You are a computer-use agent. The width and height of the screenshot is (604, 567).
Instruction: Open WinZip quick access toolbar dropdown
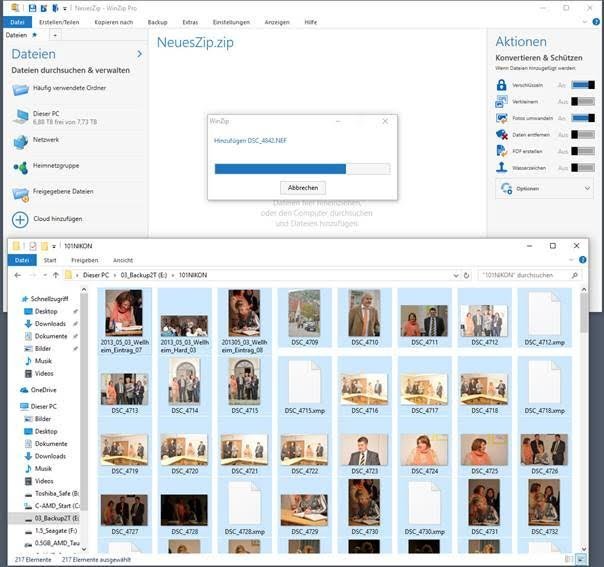[64, 8]
